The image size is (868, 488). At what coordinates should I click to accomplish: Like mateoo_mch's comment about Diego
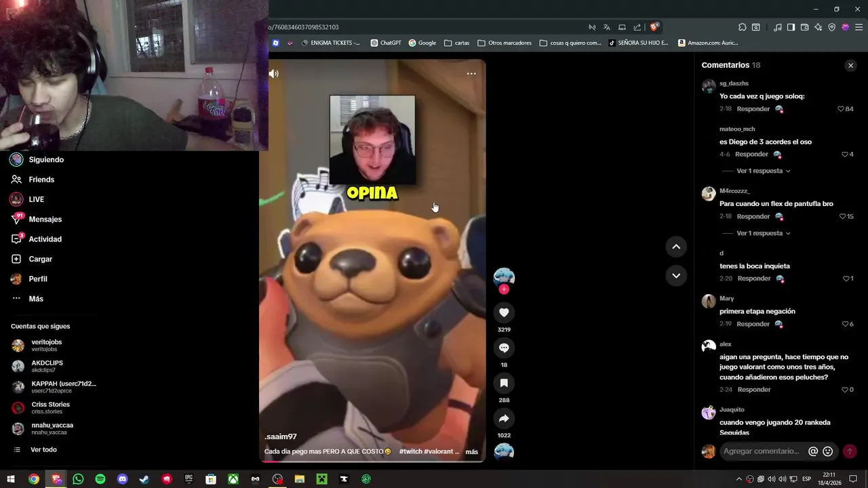click(x=844, y=155)
